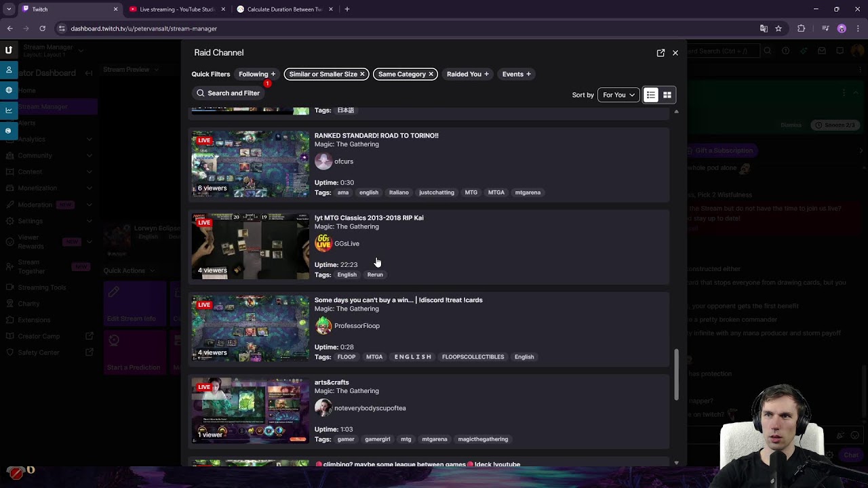Open the Search and Filter button
Image resolution: width=868 pixels, height=488 pixels.
[229, 93]
